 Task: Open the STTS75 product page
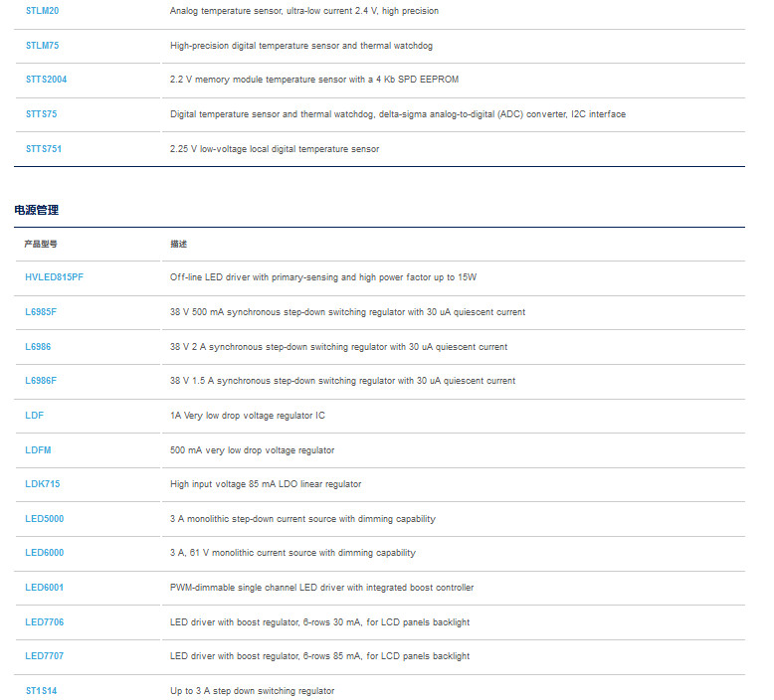[x=41, y=114]
